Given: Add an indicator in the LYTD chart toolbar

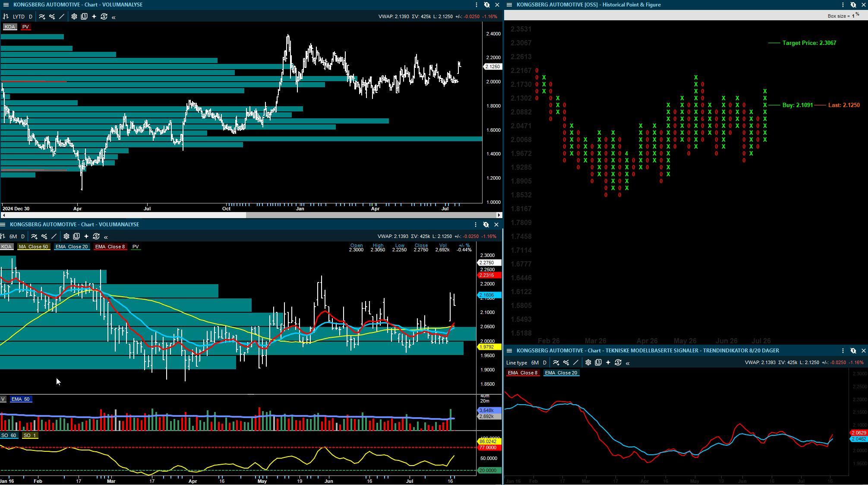Looking at the screenshot, I should pos(42,16).
